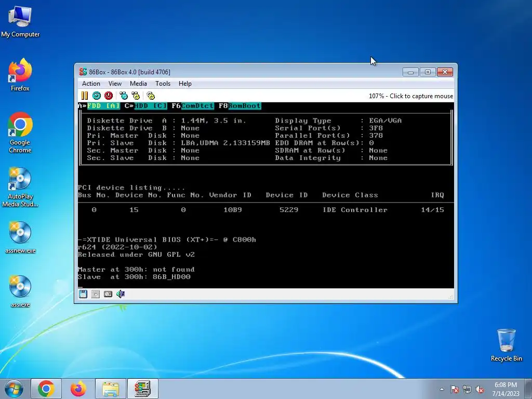Pause the emulation with the pause icon
This screenshot has height=399, width=532.
coord(85,96)
